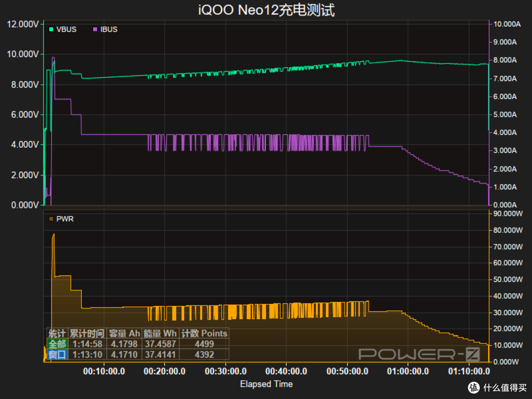Click the PWR legend color swatch
532x399 pixels.
[51, 219]
